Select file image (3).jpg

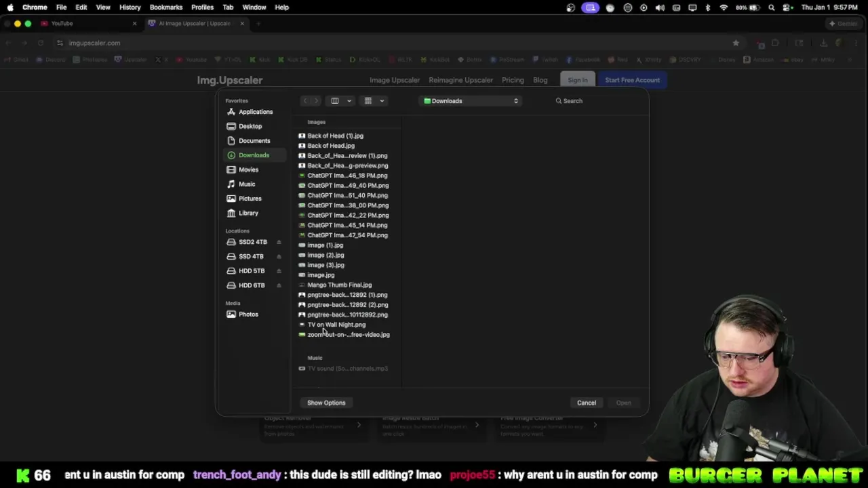325,265
